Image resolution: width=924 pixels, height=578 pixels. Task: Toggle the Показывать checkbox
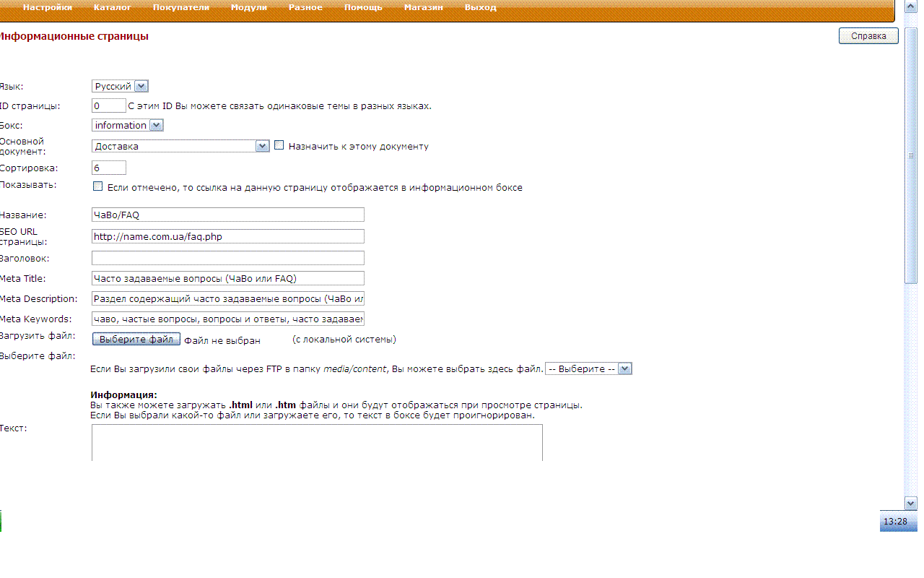(98, 186)
